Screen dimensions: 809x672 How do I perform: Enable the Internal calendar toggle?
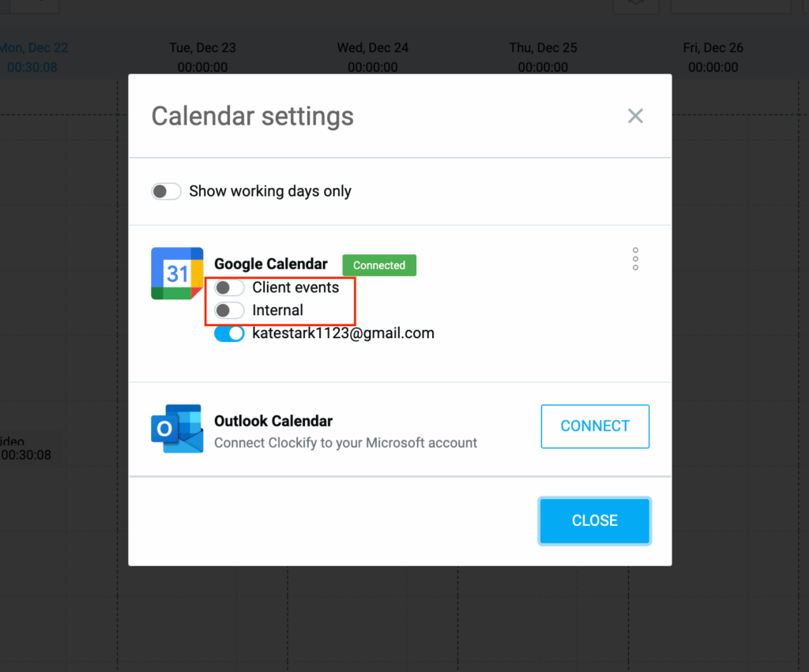point(229,310)
